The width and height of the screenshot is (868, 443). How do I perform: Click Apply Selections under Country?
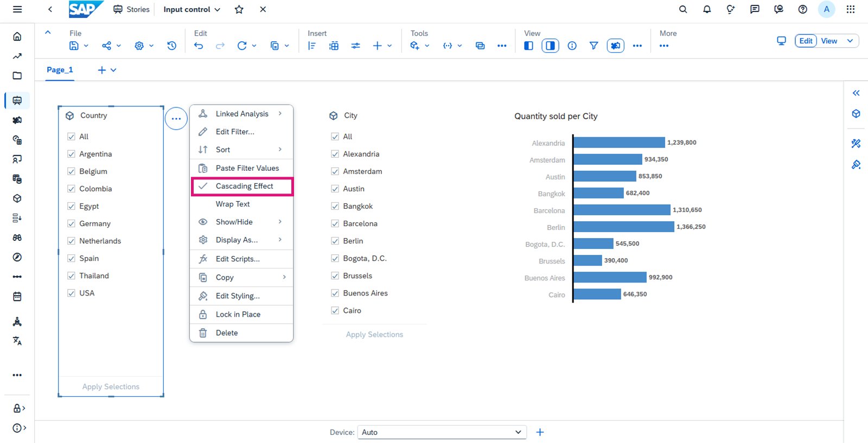tap(111, 387)
